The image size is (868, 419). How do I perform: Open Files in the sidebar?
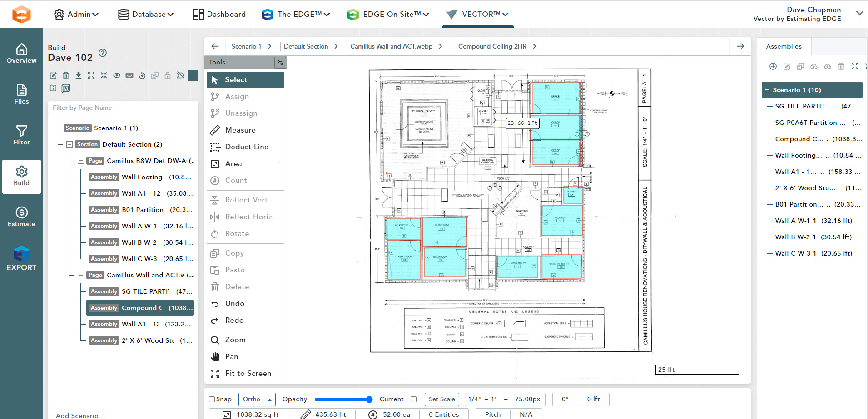coord(21,94)
